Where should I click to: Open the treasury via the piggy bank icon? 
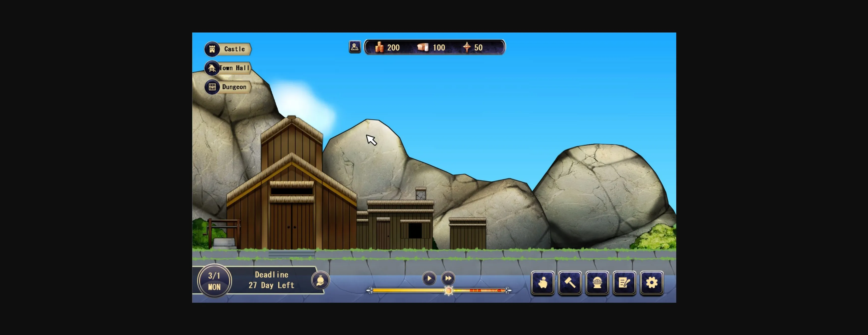[543, 283]
